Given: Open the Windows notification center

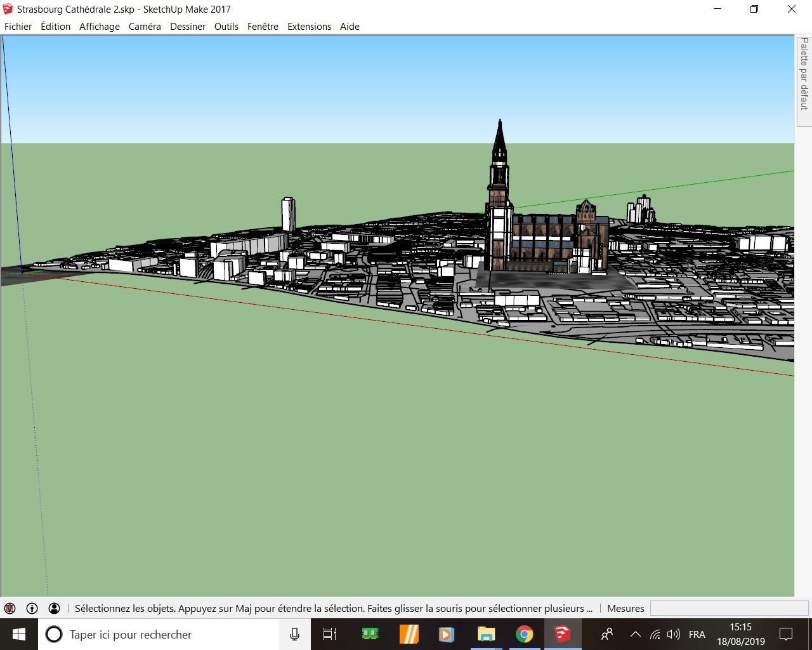Looking at the screenshot, I should pos(786,634).
